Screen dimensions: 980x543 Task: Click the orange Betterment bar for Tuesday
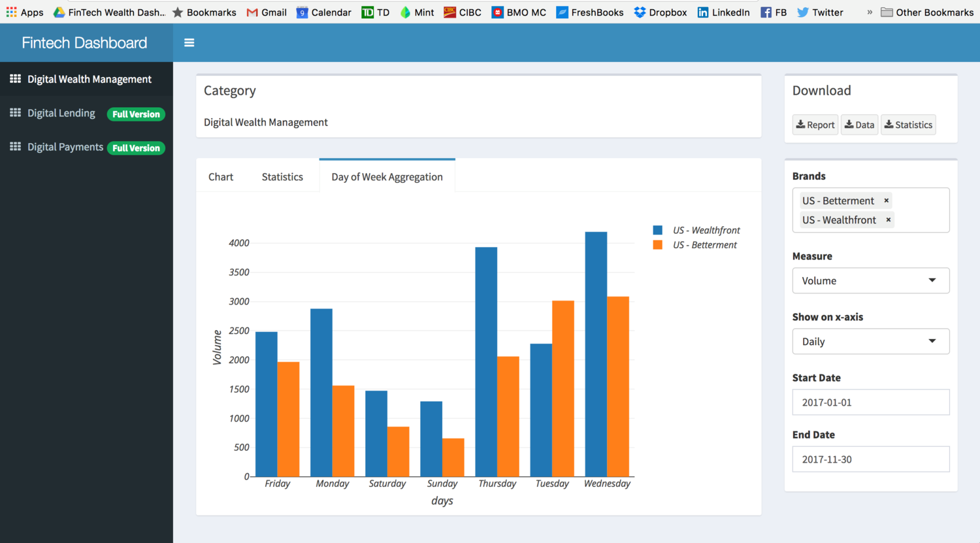pyautogui.click(x=563, y=389)
